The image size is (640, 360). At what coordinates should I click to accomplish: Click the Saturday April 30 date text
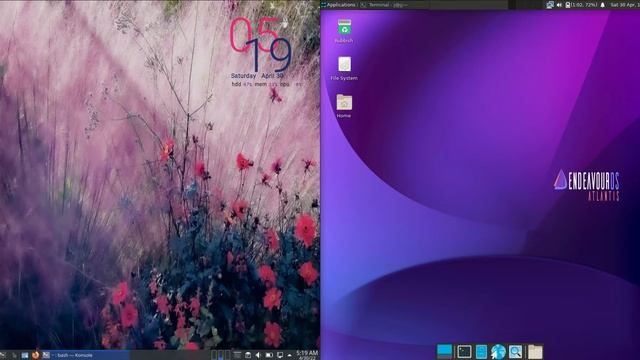coord(257,76)
